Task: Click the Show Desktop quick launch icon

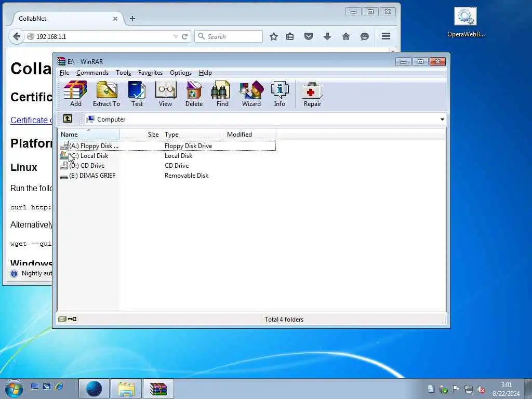Action: point(35,386)
